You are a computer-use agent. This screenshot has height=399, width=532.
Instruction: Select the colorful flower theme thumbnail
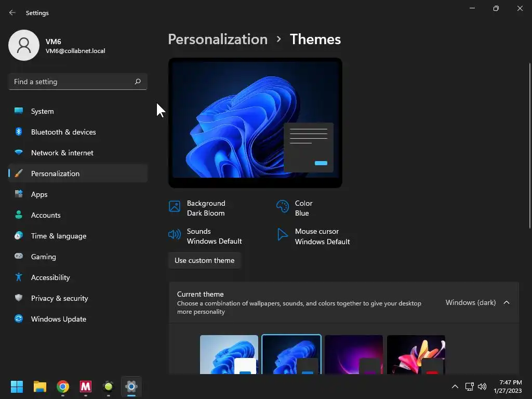tap(416, 354)
